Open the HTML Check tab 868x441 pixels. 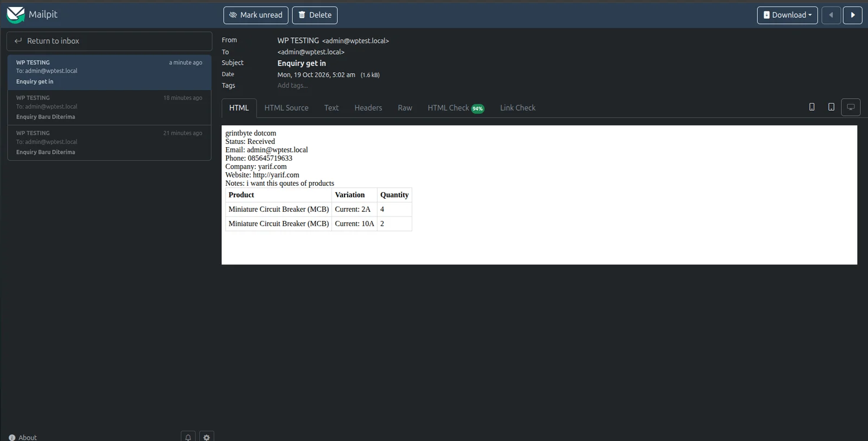[x=456, y=108]
